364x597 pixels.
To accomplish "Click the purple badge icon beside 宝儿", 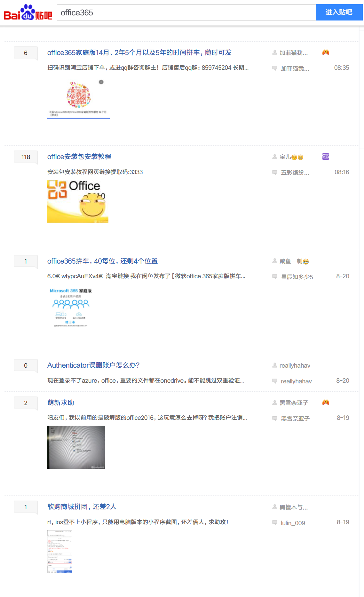I will 326,157.
